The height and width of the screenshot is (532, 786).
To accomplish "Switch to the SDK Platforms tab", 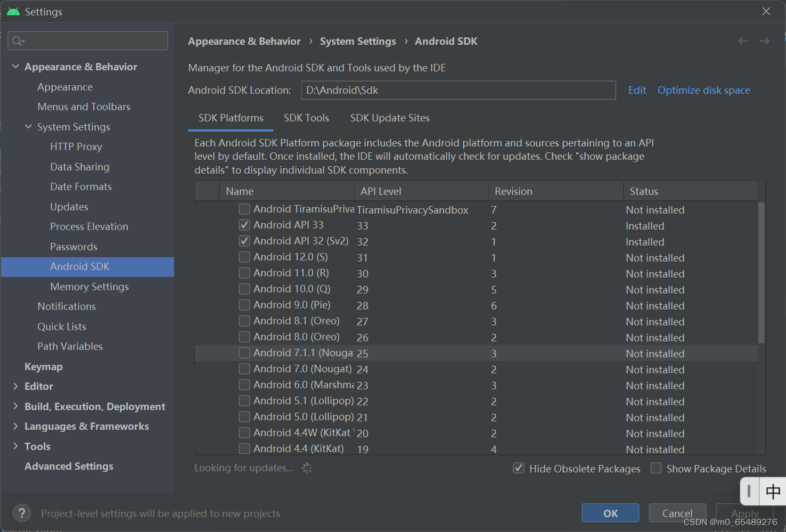I will point(231,118).
